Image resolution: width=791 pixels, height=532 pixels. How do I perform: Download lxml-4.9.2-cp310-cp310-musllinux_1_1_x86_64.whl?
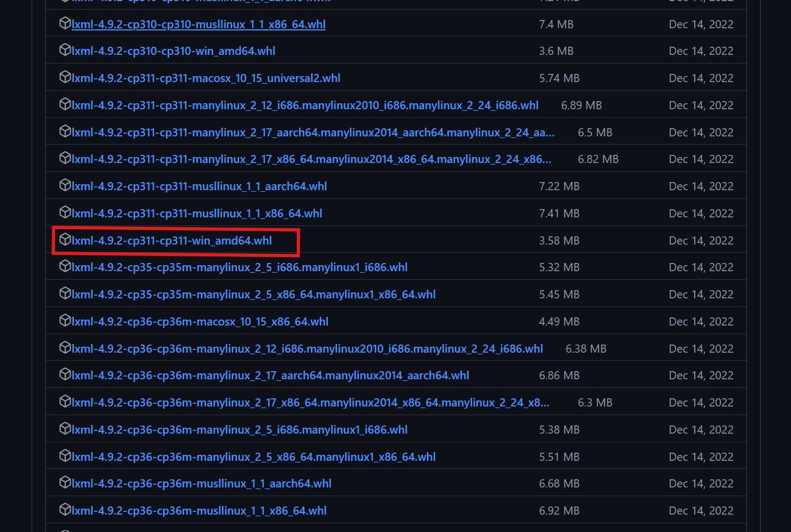[x=198, y=24]
